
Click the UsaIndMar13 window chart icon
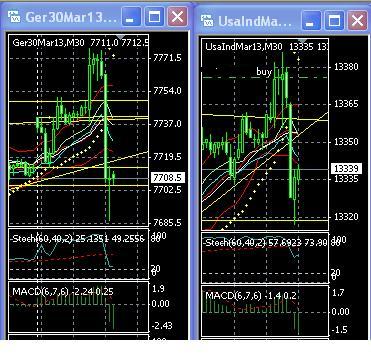click(207, 21)
